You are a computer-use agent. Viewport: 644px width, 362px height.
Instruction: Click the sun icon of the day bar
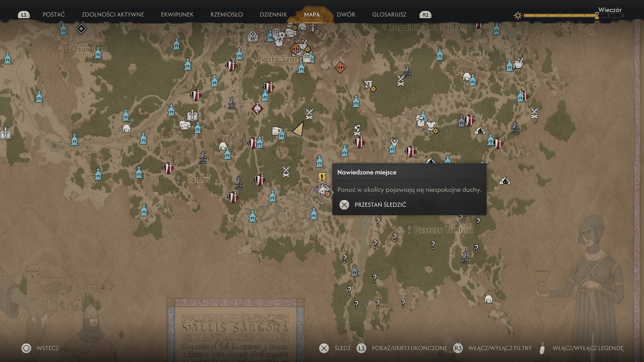pyautogui.click(x=518, y=15)
